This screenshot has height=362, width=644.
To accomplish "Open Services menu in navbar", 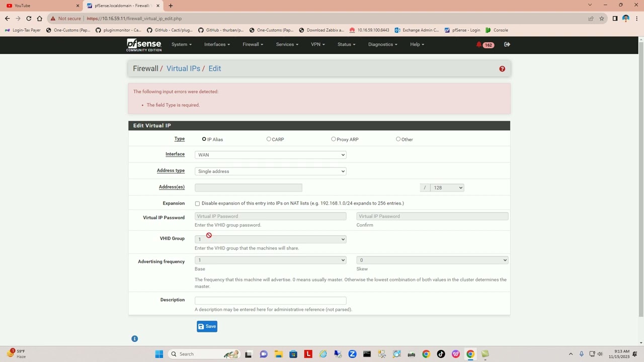I will pyautogui.click(x=287, y=44).
